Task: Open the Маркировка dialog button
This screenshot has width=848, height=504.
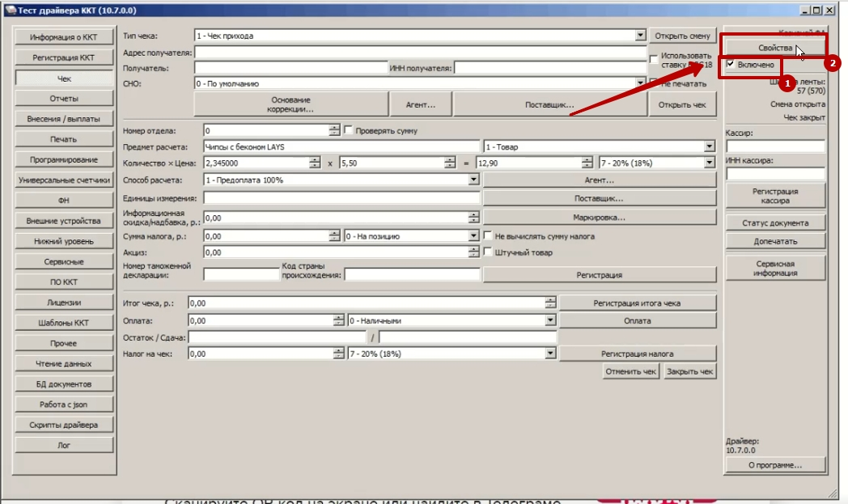Action: point(599,218)
